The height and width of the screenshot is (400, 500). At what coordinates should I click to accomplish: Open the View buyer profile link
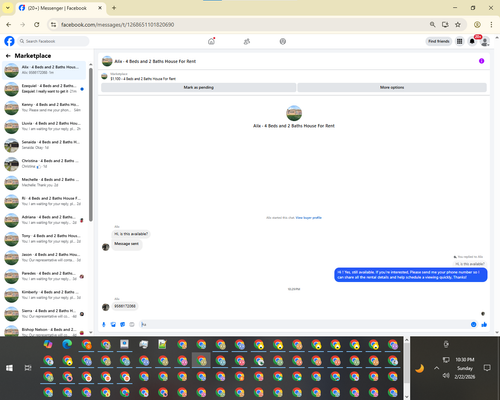pos(309,218)
